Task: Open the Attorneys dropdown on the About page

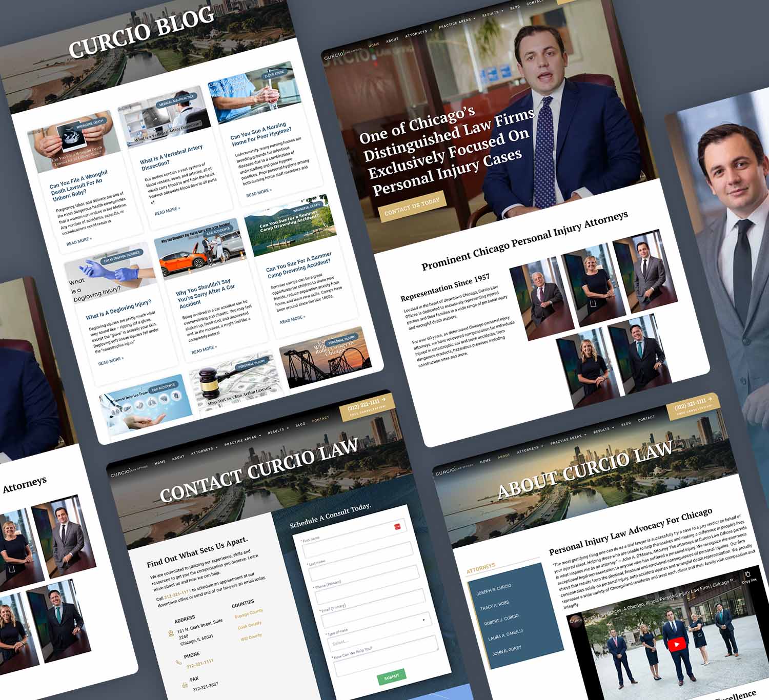Action: point(529,449)
